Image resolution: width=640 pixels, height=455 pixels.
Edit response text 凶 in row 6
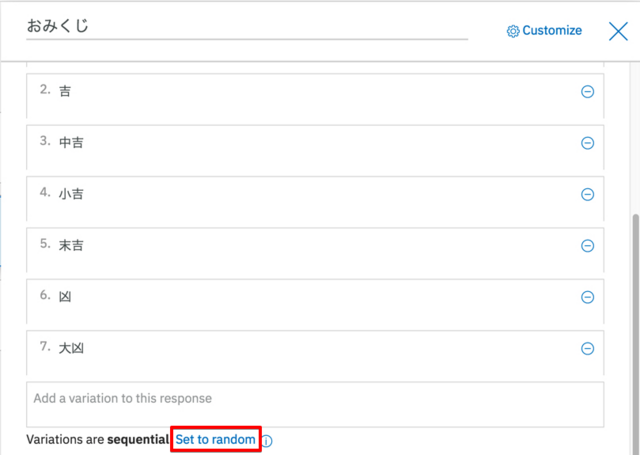(315, 302)
